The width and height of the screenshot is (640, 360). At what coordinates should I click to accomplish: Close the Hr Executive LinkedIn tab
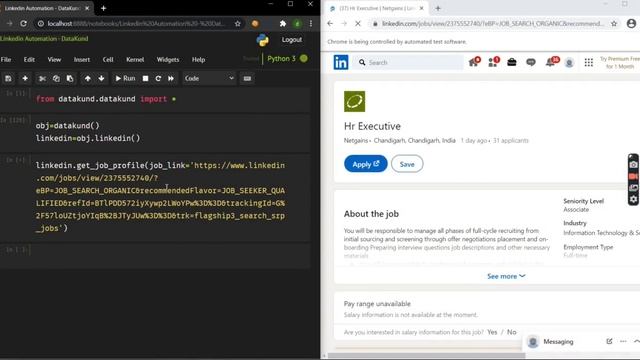point(422,8)
